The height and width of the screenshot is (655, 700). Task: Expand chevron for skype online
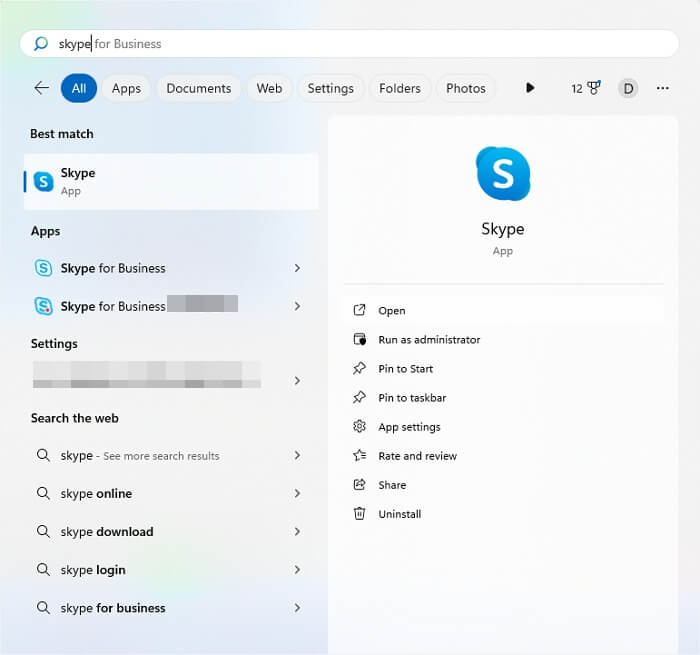[297, 493]
